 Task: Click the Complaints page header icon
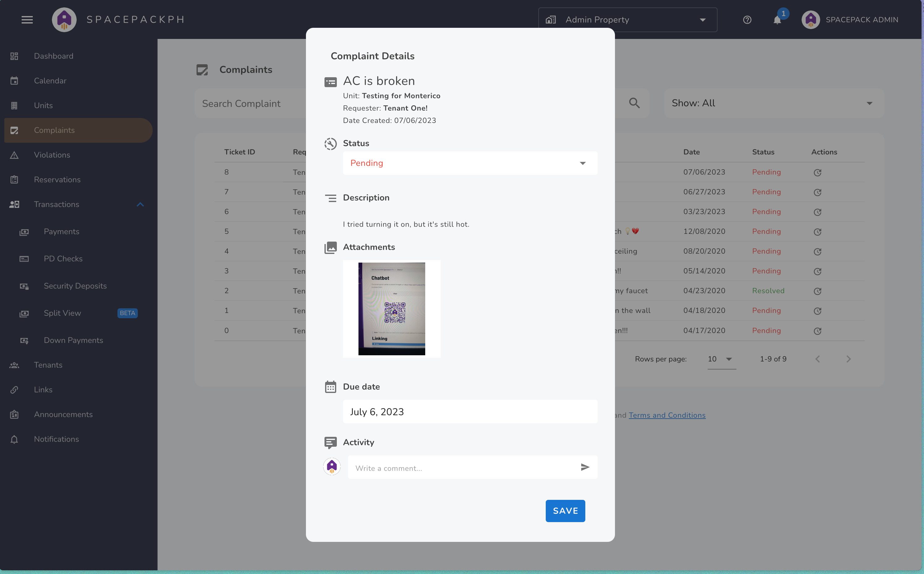tap(202, 70)
